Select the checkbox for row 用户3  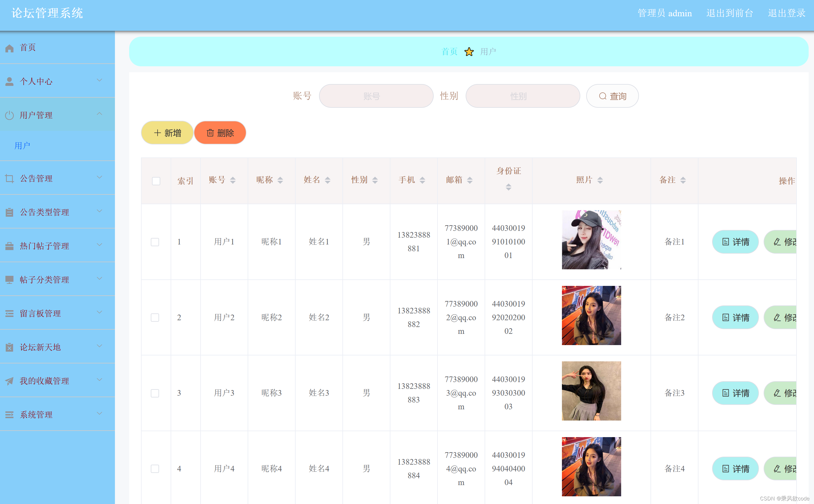(155, 393)
